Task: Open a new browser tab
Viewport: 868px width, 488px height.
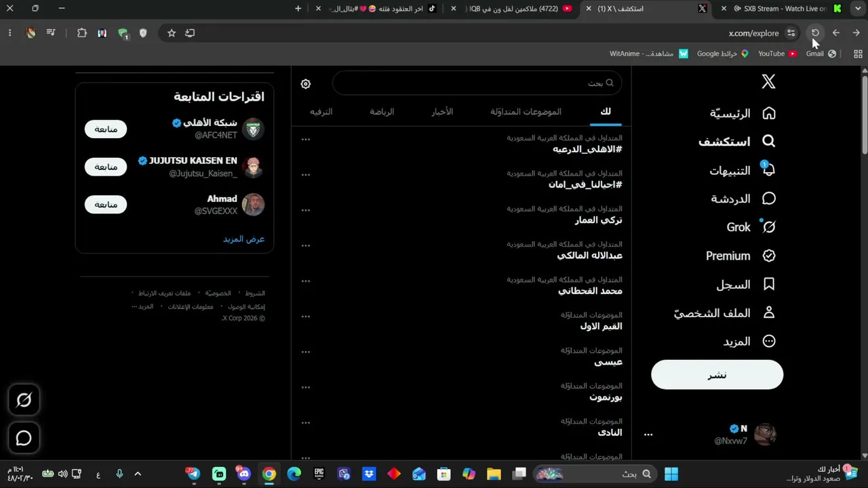Action: click(x=298, y=9)
